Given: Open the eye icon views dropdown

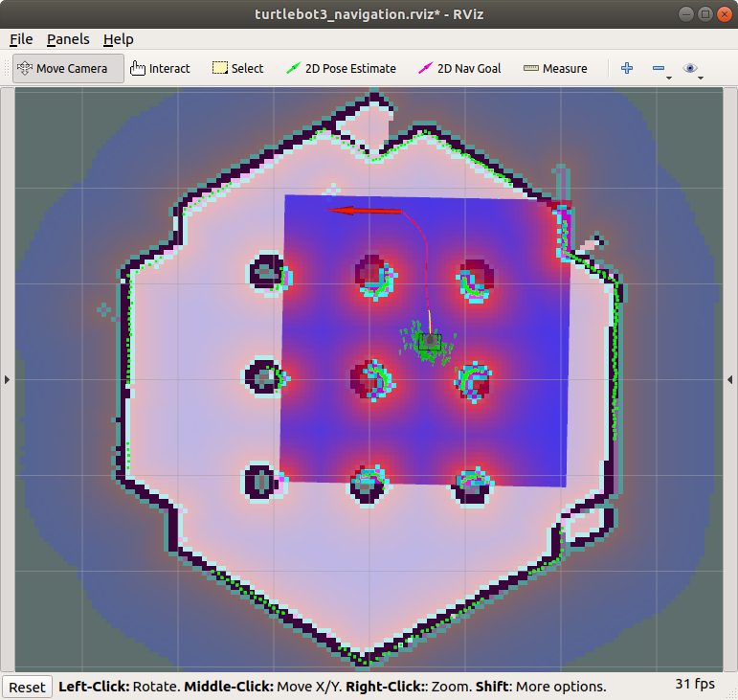Looking at the screenshot, I should coord(692,69).
